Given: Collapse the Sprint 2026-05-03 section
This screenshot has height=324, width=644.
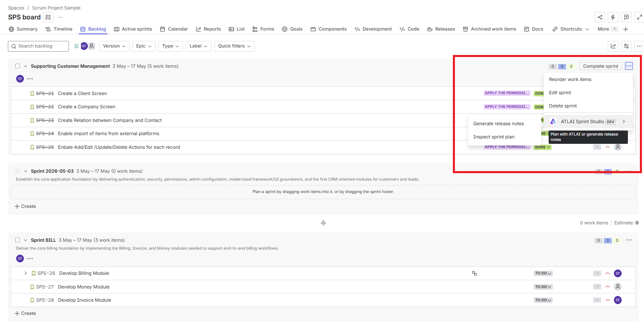Looking at the screenshot, I should pos(26,171).
